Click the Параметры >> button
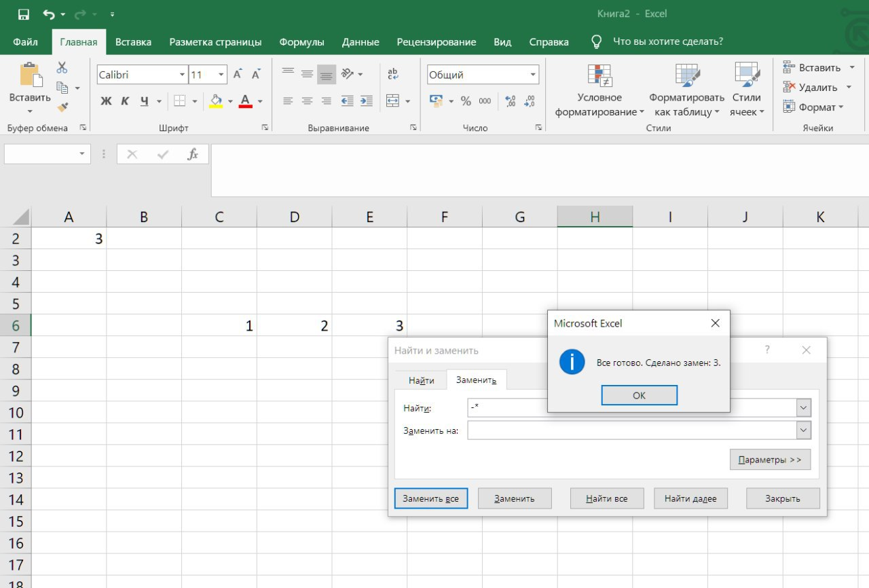The width and height of the screenshot is (869, 588). click(770, 460)
